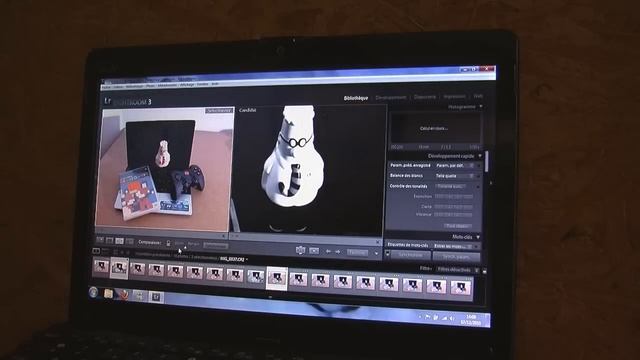
Task: Click the taskbar clock
Action: (x=471, y=320)
